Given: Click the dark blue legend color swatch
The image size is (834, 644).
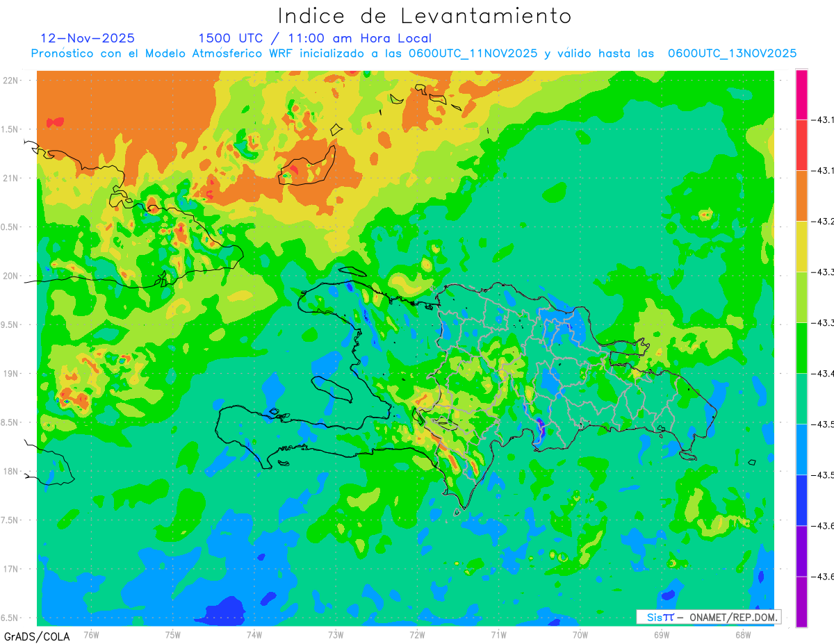Looking at the screenshot, I should coord(801,500).
